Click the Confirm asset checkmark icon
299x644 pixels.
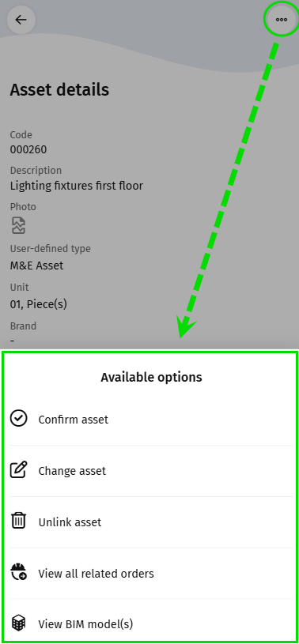point(18,419)
